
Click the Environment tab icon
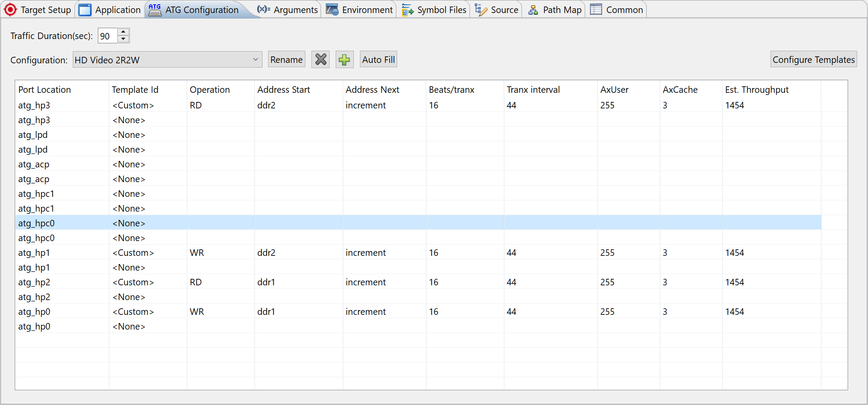point(331,9)
